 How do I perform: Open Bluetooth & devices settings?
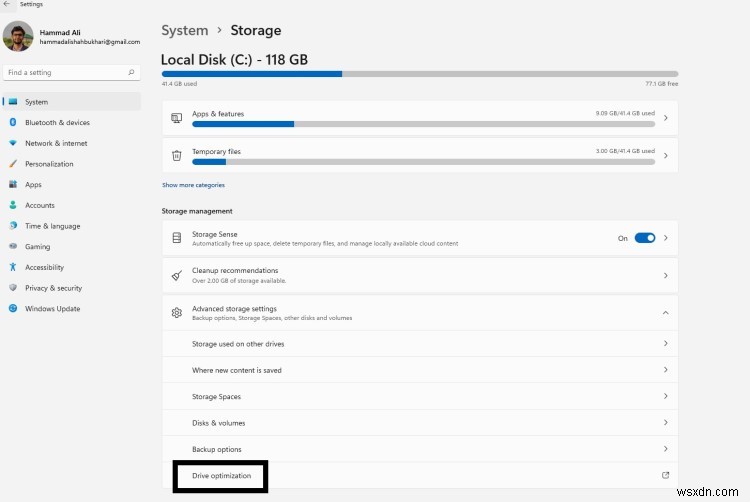[x=72, y=122]
